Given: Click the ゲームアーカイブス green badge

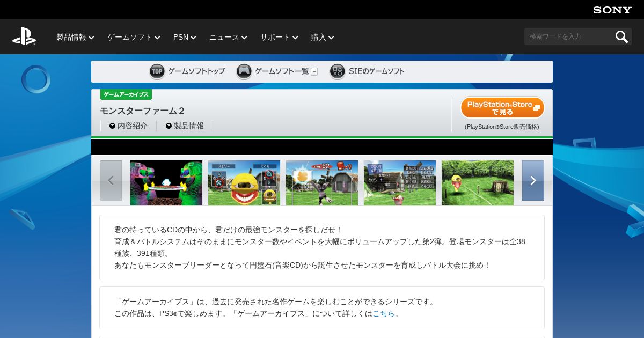Looking at the screenshot, I should [126, 94].
